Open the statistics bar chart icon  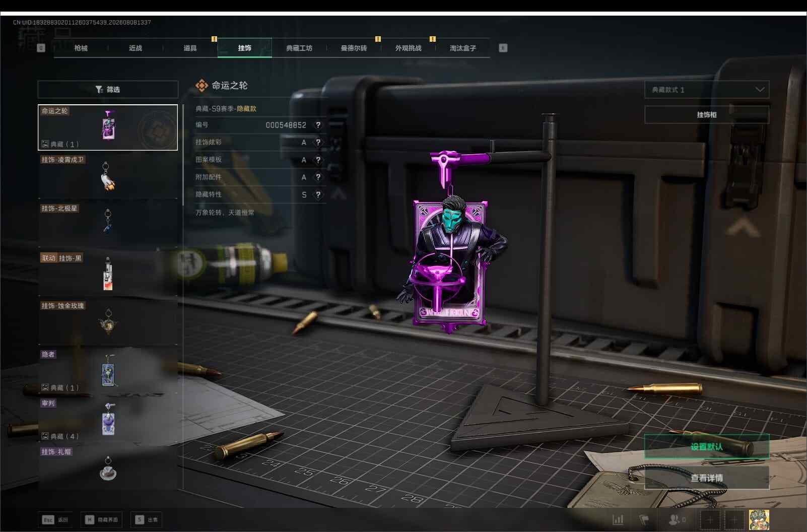[x=618, y=519]
